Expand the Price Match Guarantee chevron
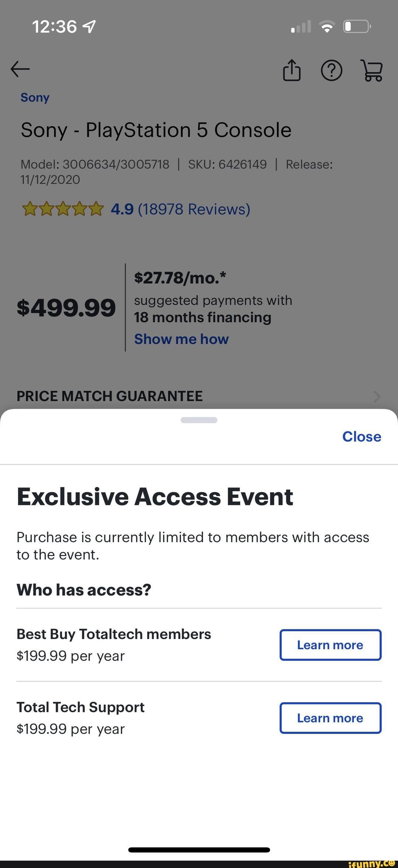This screenshot has width=398, height=868. (x=377, y=396)
